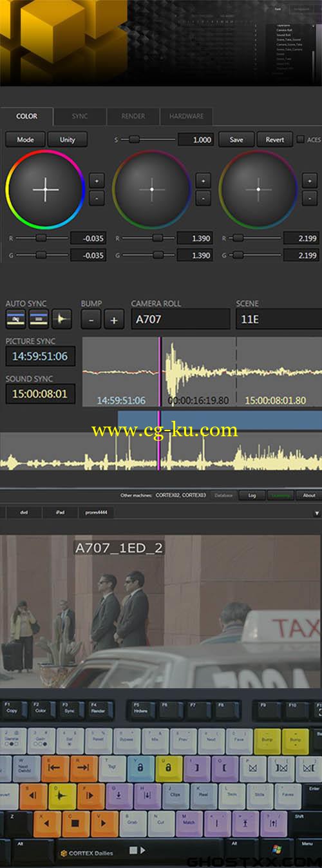Toggle the Mode button

[25, 139]
